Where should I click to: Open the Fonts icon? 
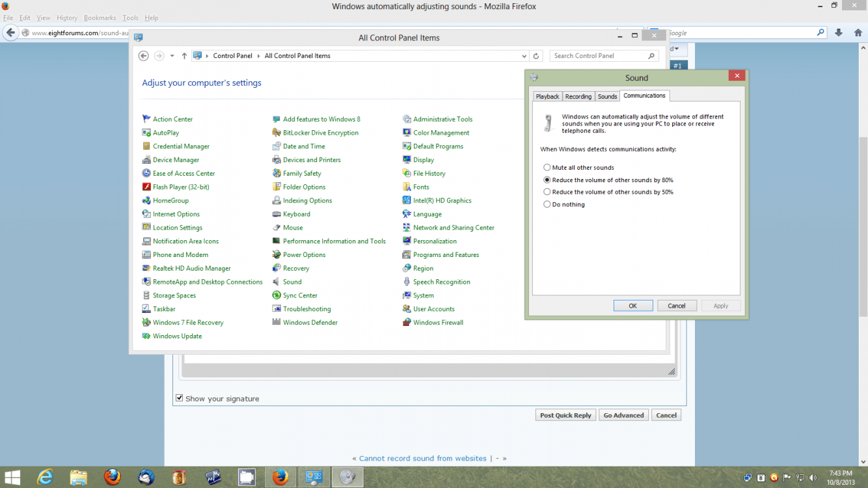(x=407, y=187)
